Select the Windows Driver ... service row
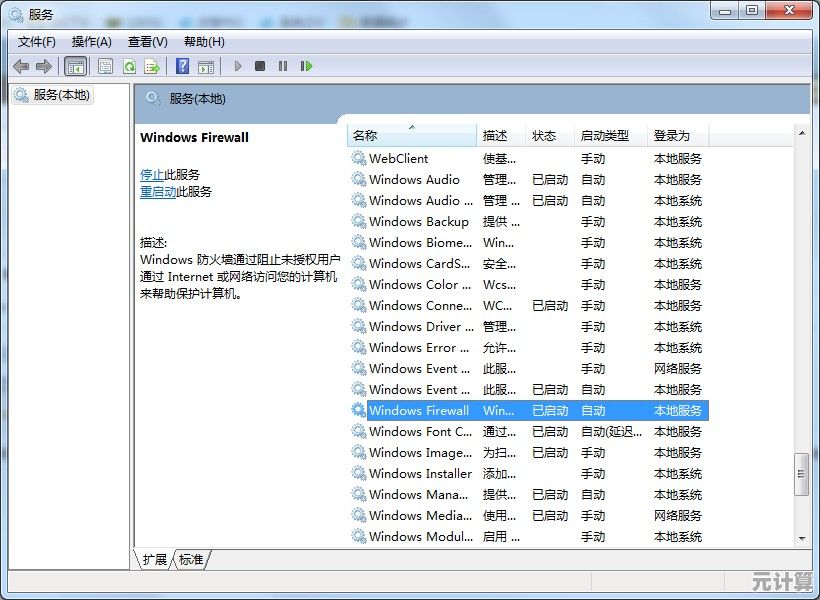 [x=529, y=326]
